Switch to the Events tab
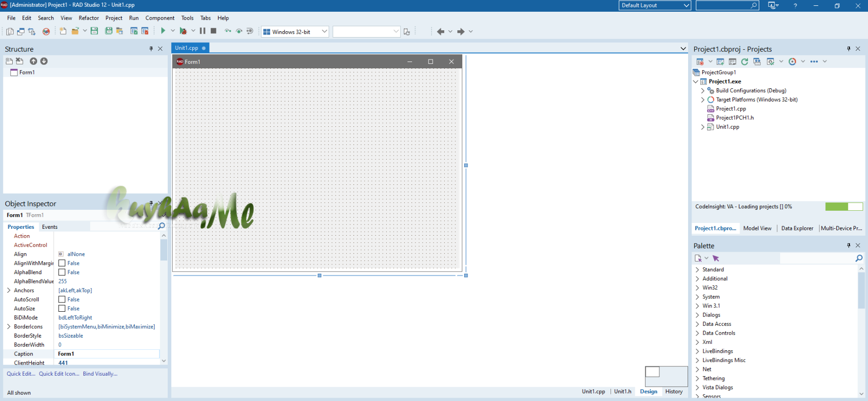The height and width of the screenshot is (401, 868). [50, 227]
